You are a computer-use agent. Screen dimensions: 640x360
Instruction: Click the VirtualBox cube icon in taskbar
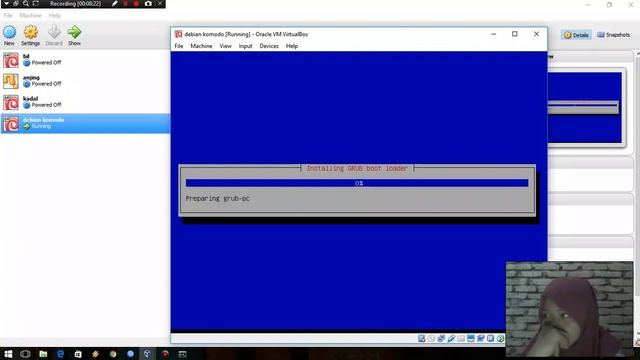[x=147, y=354]
